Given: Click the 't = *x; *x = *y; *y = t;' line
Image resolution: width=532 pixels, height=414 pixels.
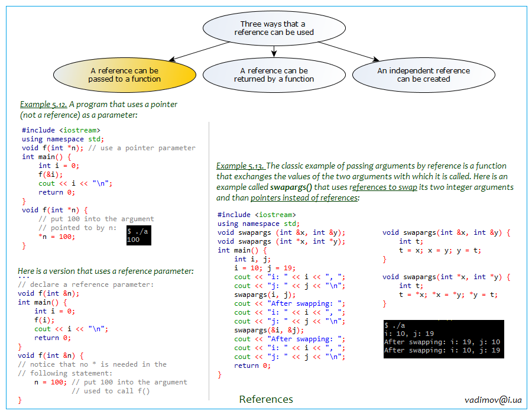Looking at the screenshot, I should (448, 295).
